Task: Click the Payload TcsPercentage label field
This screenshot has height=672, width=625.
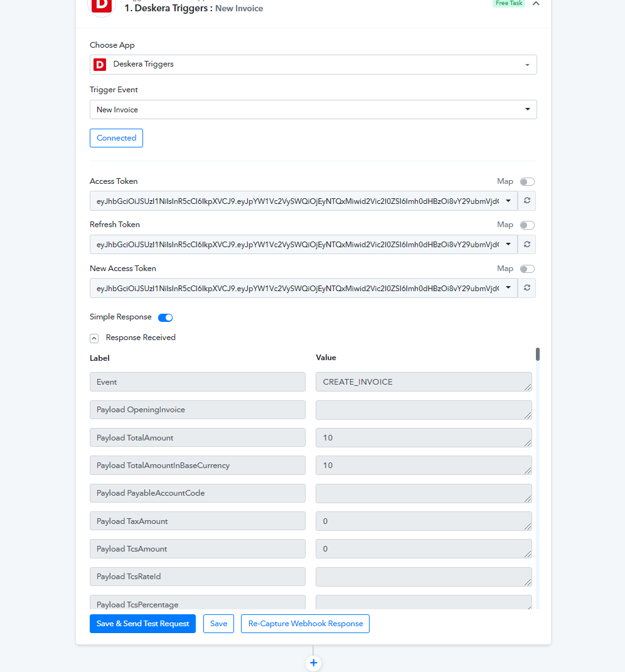Action: (x=198, y=602)
